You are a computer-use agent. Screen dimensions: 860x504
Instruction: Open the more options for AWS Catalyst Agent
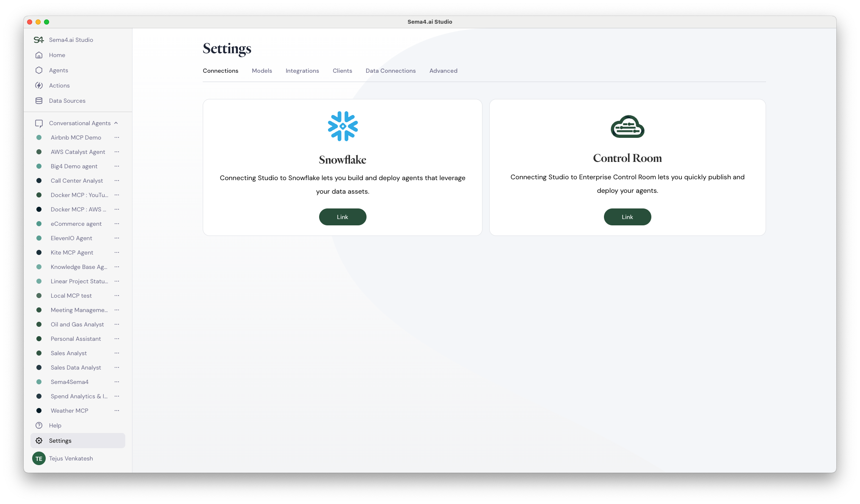(117, 152)
